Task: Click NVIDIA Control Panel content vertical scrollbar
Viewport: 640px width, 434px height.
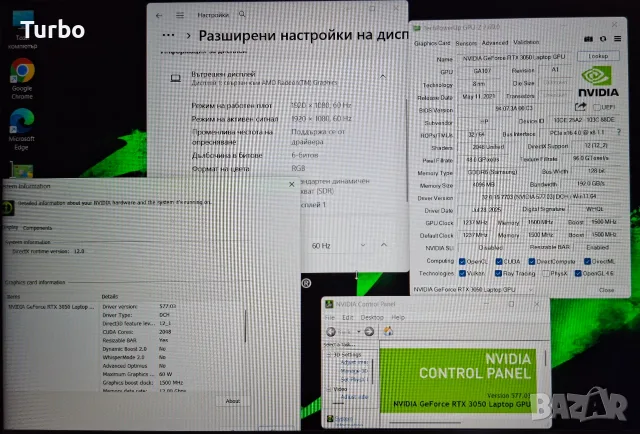Action: (x=545, y=359)
